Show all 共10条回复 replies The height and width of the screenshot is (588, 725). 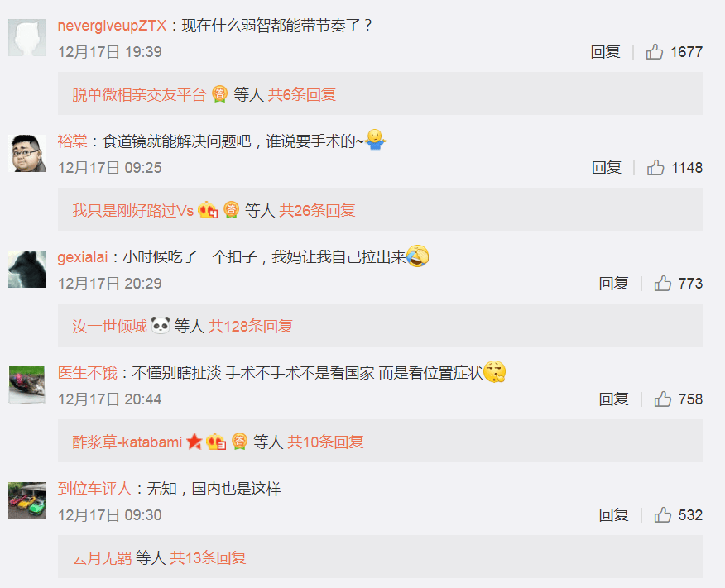click(325, 442)
